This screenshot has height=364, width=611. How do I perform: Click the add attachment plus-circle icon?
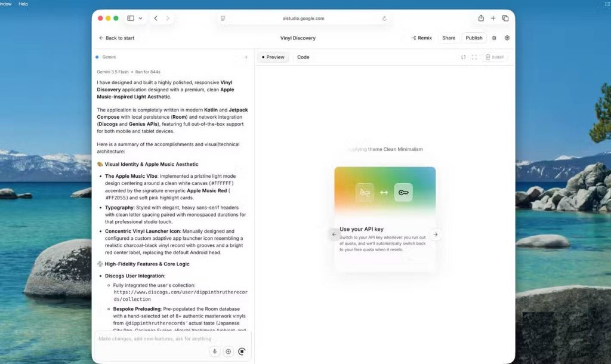[x=229, y=351]
